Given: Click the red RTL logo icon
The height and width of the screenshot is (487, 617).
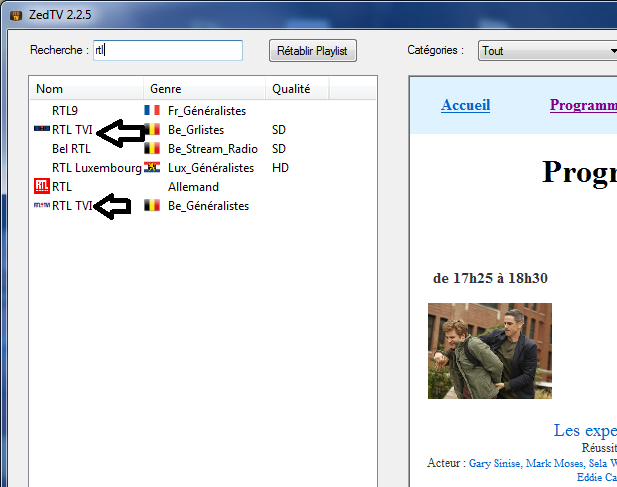Looking at the screenshot, I should pyautogui.click(x=42, y=186).
